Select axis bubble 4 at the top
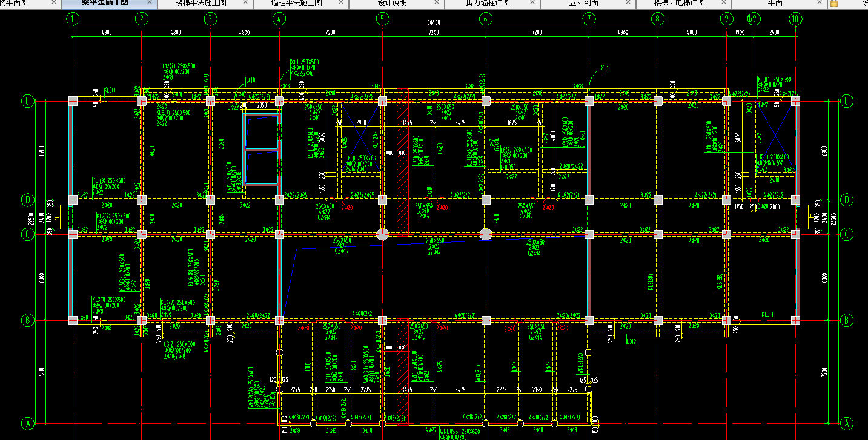 pos(279,19)
